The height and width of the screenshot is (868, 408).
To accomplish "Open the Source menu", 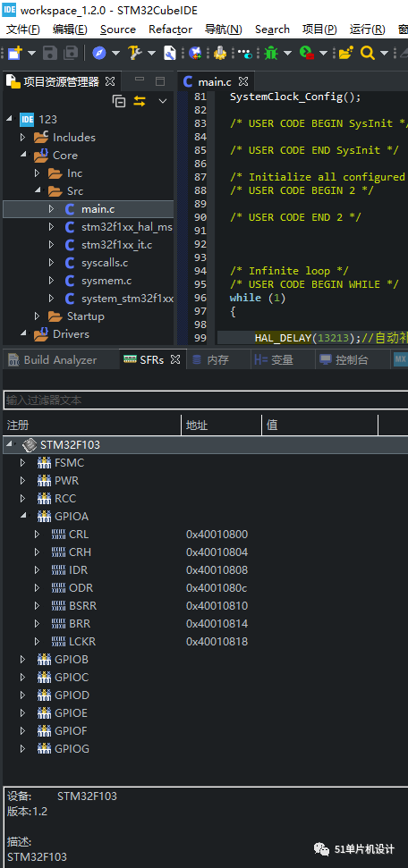I will 117,29.
